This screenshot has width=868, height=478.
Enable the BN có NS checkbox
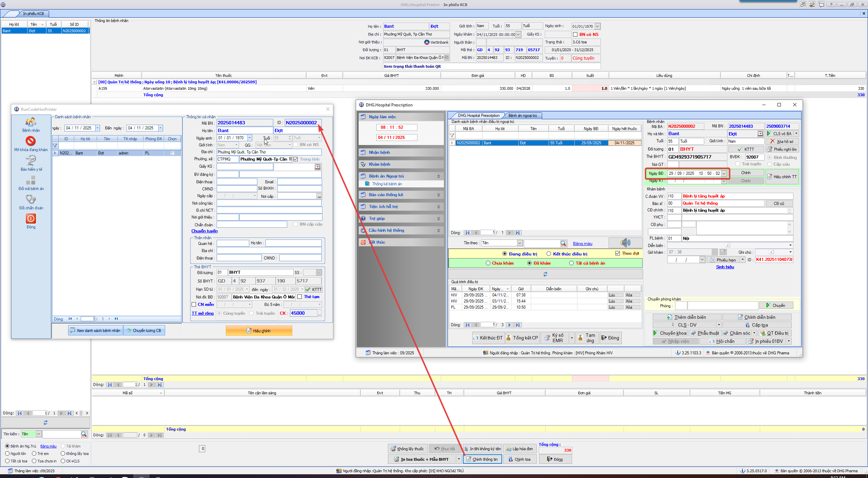click(x=575, y=35)
